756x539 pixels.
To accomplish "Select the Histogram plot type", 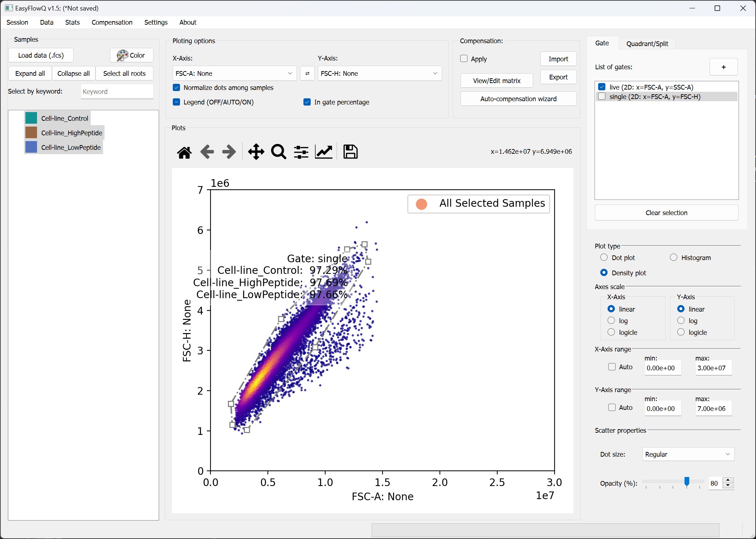I will pos(674,258).
